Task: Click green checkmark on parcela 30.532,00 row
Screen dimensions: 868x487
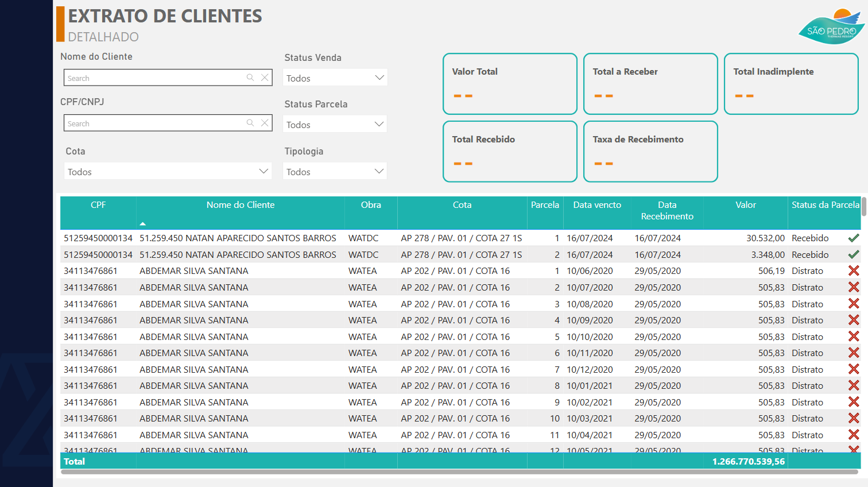Action: point(854,238)
